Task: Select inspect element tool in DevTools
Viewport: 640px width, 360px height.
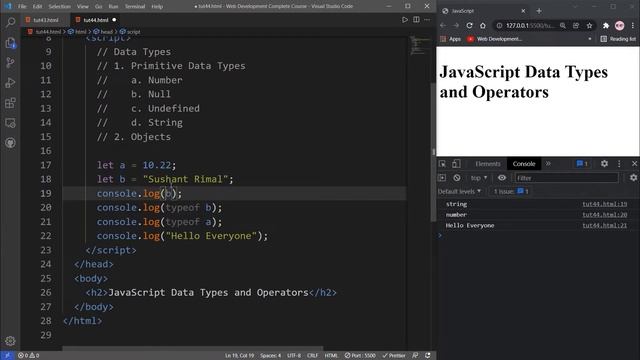Action: [x=442, y=164]
